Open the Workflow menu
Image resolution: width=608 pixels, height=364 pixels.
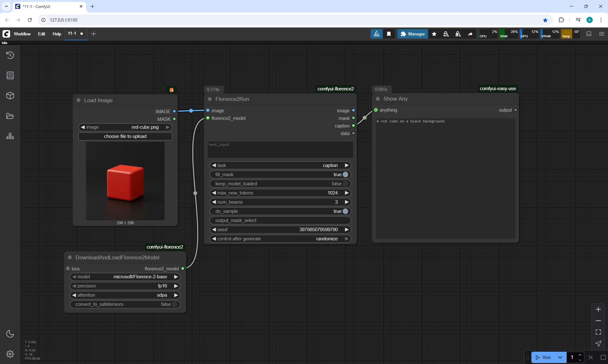(22, 34)
